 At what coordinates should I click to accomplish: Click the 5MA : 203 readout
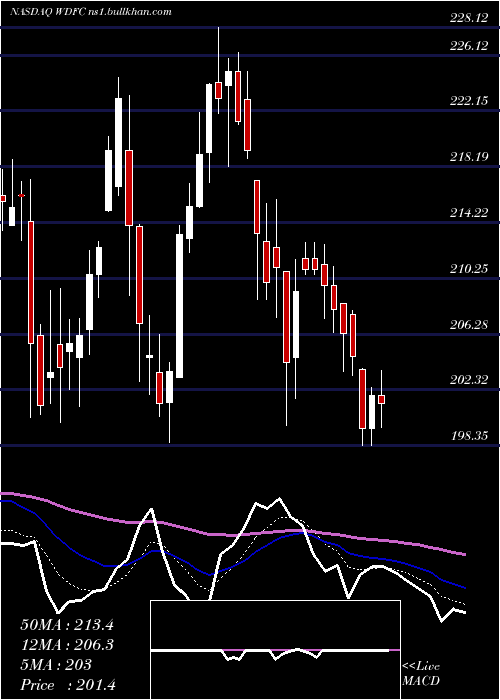pos(56,665)
